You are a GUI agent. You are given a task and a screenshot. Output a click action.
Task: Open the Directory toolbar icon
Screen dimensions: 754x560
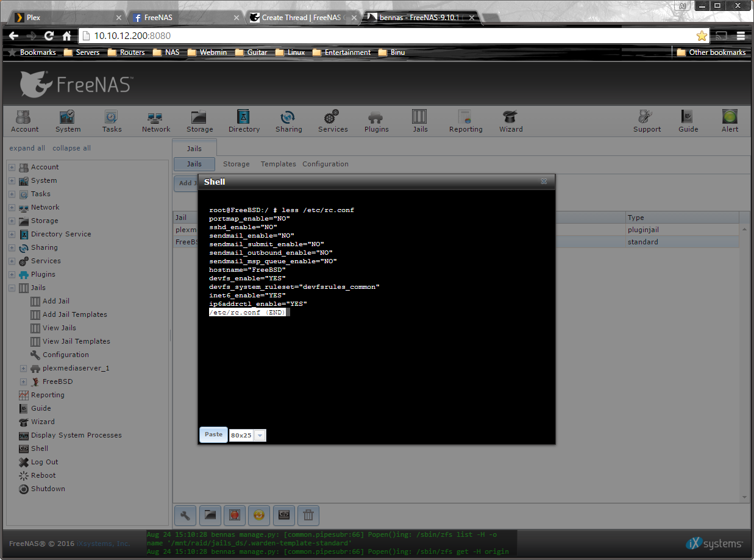[x=244, y=121]
